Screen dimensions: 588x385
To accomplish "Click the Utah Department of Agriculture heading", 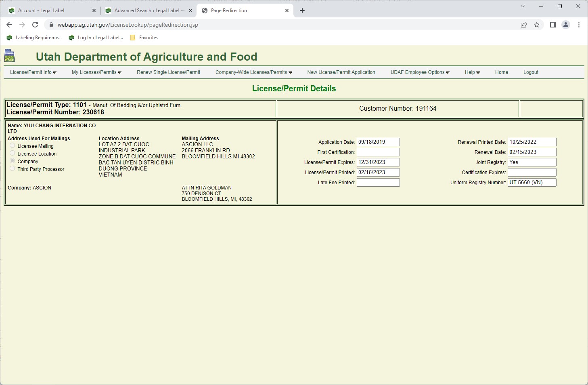I will [146, 57].
